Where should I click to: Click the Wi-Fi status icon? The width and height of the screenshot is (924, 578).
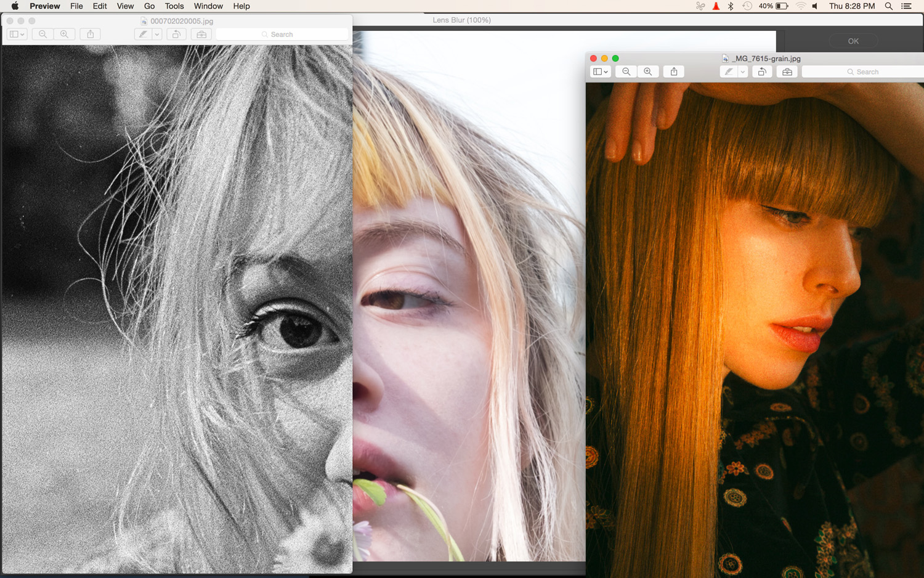click(x=801, y=6)
